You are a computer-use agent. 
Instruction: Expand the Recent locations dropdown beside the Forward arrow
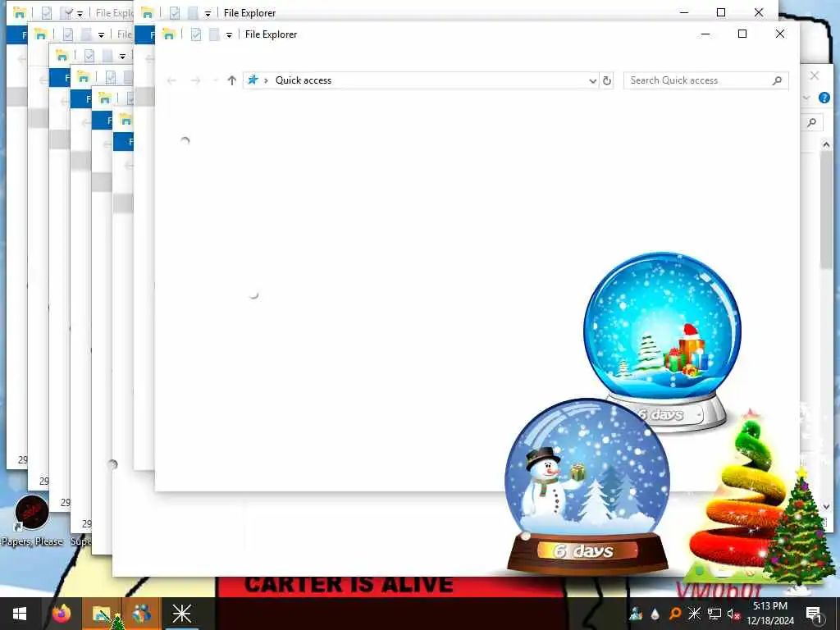(x=215, y=80)
